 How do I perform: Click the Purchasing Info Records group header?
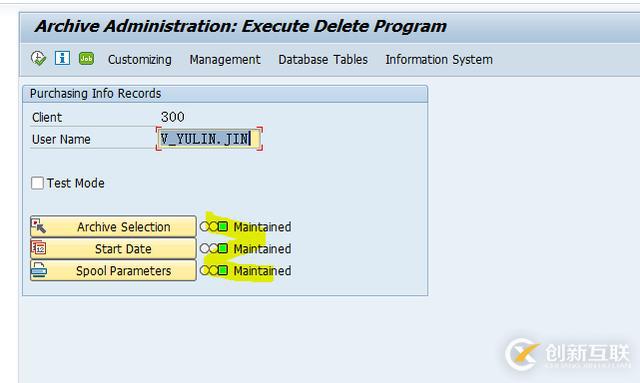tap(225, 94)
